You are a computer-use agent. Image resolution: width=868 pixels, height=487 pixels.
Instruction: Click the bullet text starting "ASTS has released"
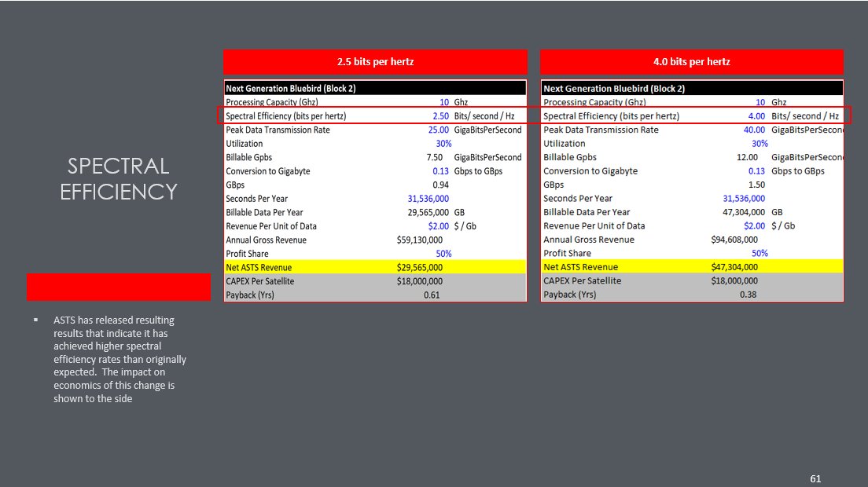coord(120,359)
